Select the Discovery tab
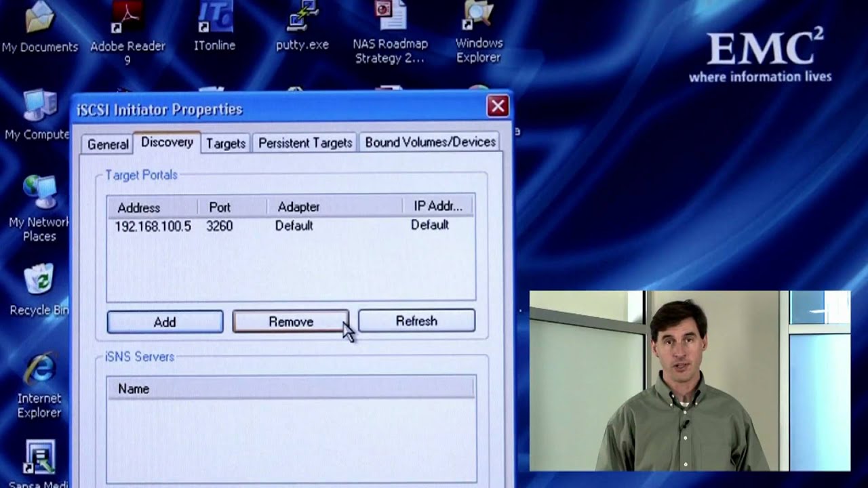Image resolution: width=868 pixels, height=488 pixels. pos(167,142)
